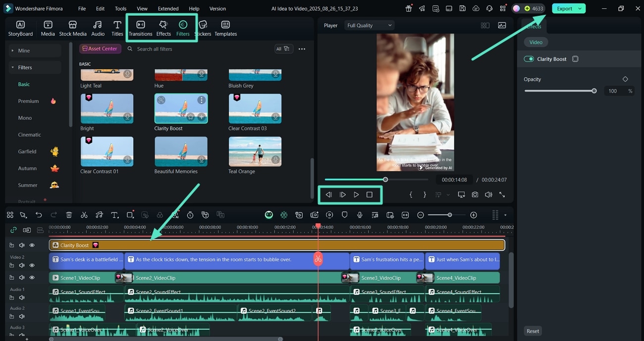Screen dimensions: 644x341
Task: Step to the previous frame
Action: pos(328,195)
